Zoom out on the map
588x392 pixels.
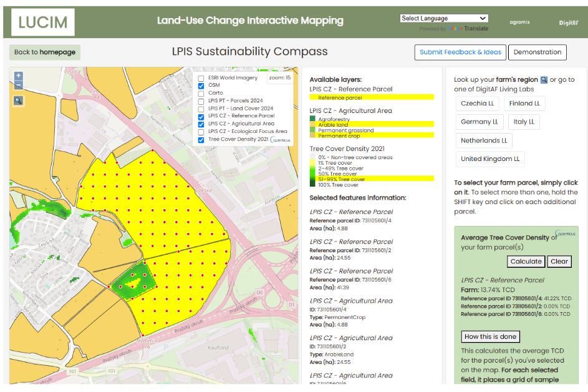pos(18,86)
